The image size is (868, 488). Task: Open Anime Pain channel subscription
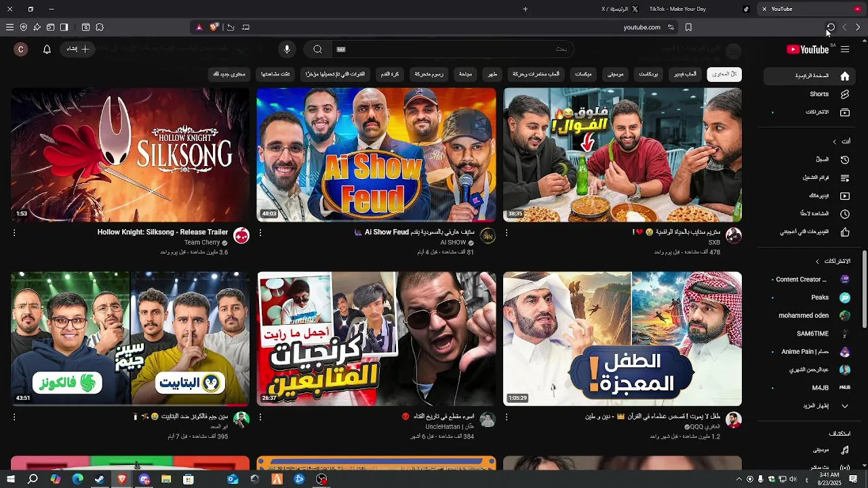(810, 352)
